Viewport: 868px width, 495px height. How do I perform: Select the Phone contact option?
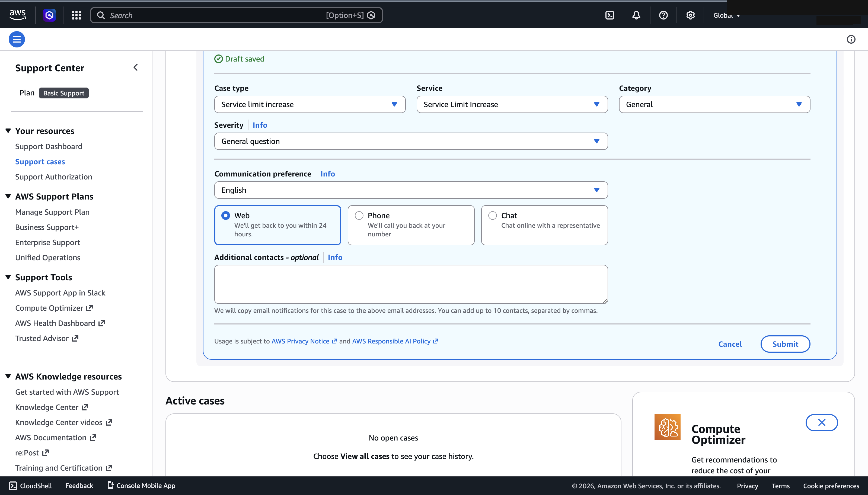tap(411, 225)
